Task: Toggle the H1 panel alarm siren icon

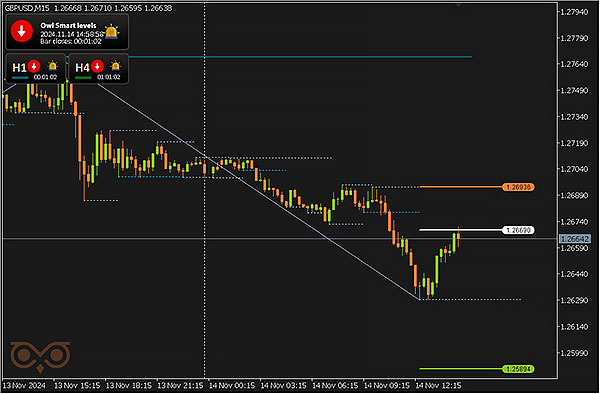Action: (52, 67)
